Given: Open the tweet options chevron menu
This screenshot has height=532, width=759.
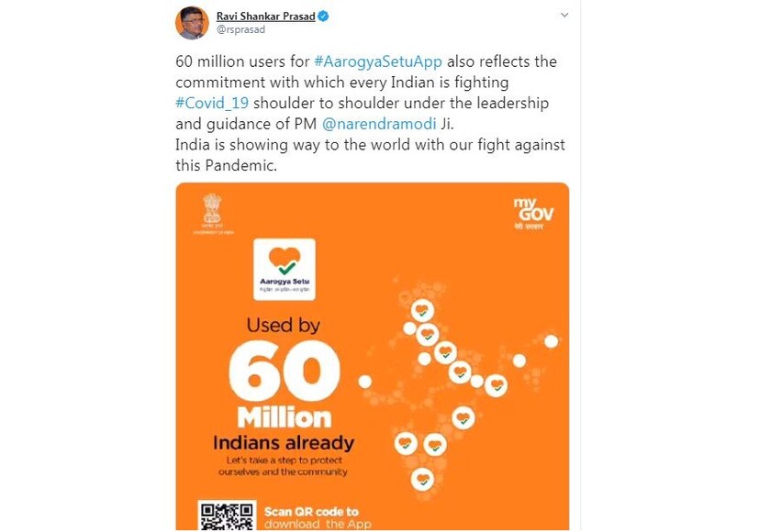Looking at the screenshot, I should pos(564,16).
